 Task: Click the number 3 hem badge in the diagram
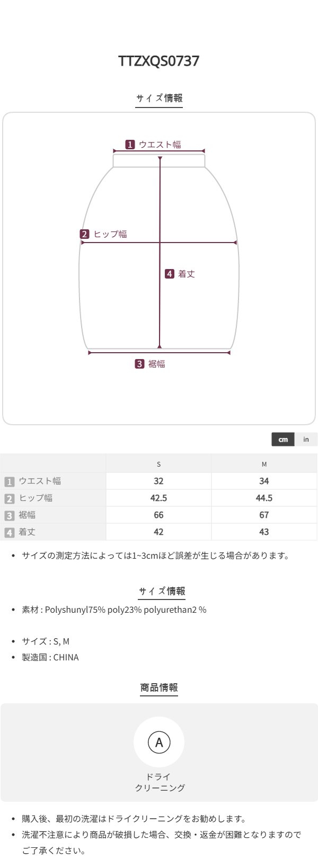139,364
